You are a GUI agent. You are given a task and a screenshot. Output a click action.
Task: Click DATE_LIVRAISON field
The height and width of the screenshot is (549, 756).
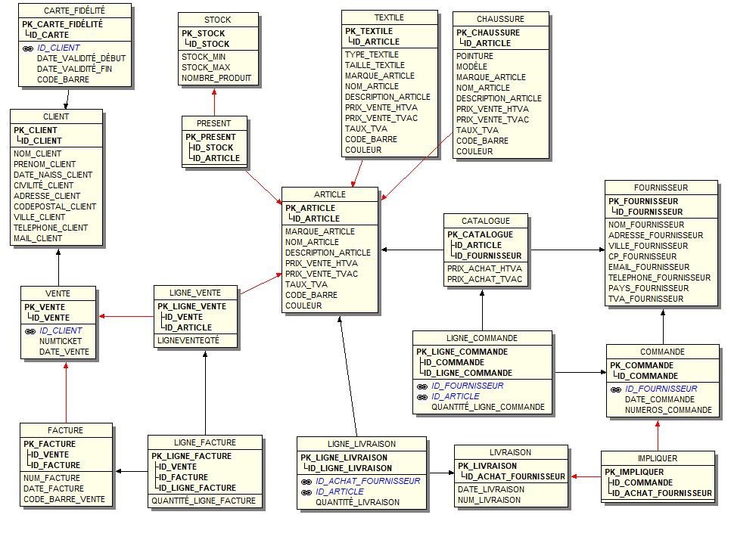click(x=491, y=490)
